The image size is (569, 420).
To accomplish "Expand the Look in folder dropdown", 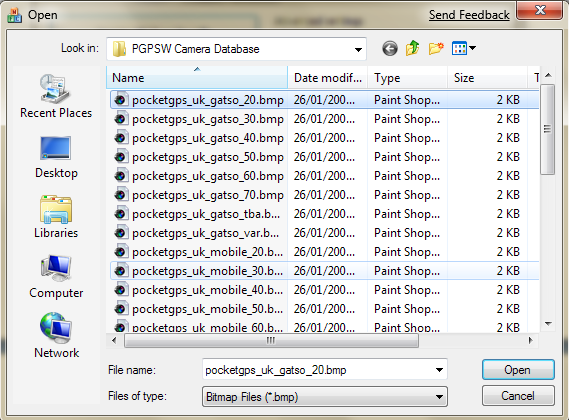I will click(358, 49).
